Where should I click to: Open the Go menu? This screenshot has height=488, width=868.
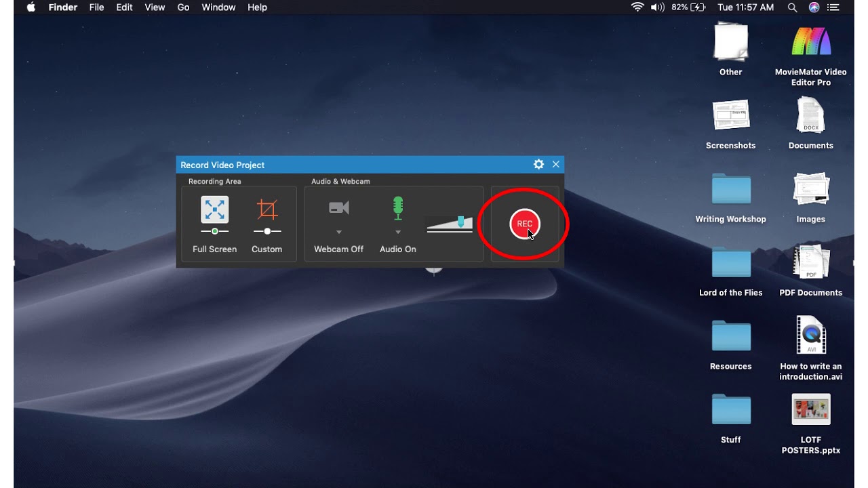[x=183, y=7]
